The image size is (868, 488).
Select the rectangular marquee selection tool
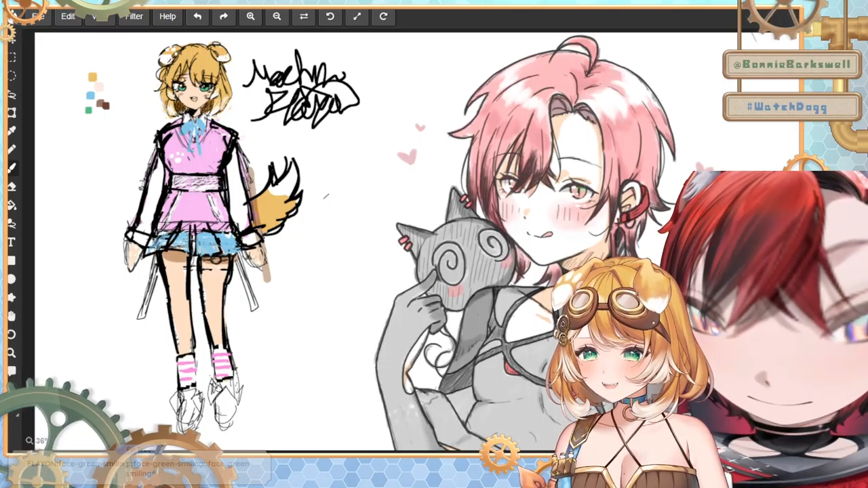pyautogui.click(x=12, y=58)
